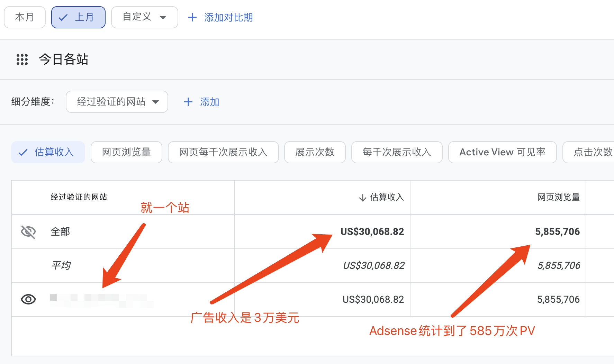Click the 网页浏览量 column header
Screen dimensions: 614x364
559,197
